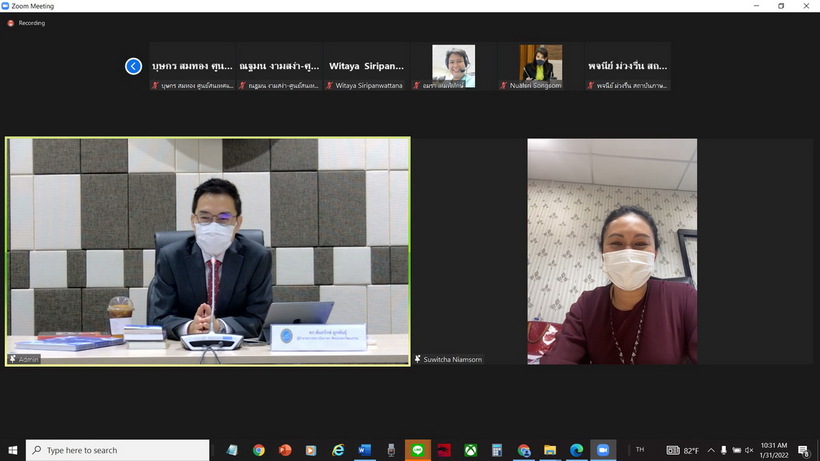Open the Windows Start menu
820x461 pixels.
pos(12,450)
